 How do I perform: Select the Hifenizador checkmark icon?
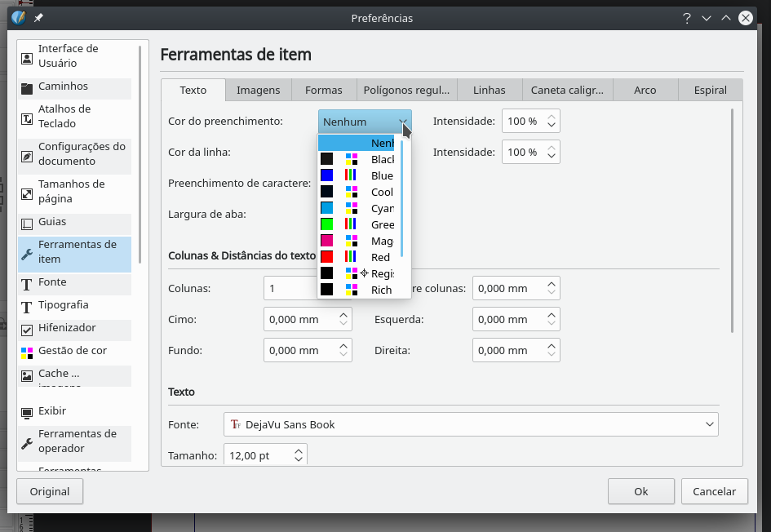(x=27, y=329)
